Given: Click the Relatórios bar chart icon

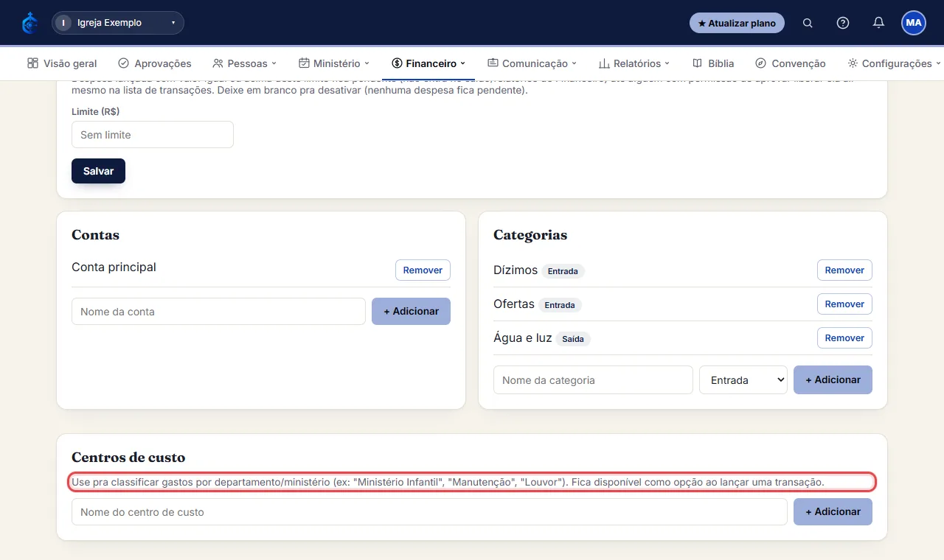Looking at the screenshot, I should [x=604, y=63].
